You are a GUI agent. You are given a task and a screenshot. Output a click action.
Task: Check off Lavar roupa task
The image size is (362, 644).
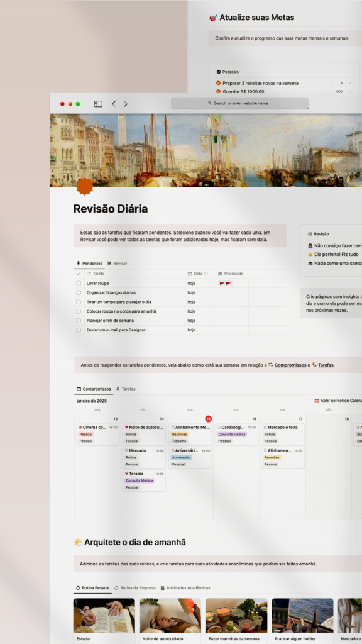pos(79,284)
